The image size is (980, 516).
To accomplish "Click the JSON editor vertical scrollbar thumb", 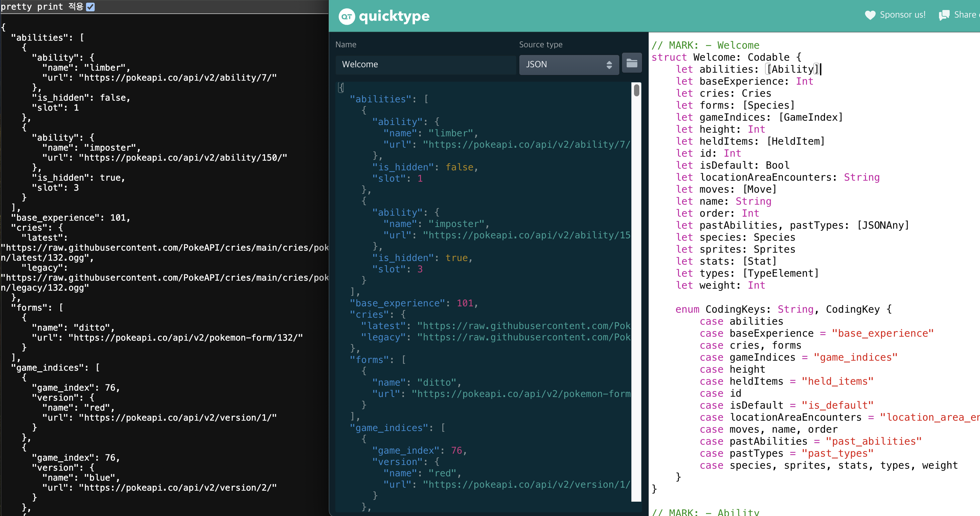I will pyautogui.click(x=636, y=90).
